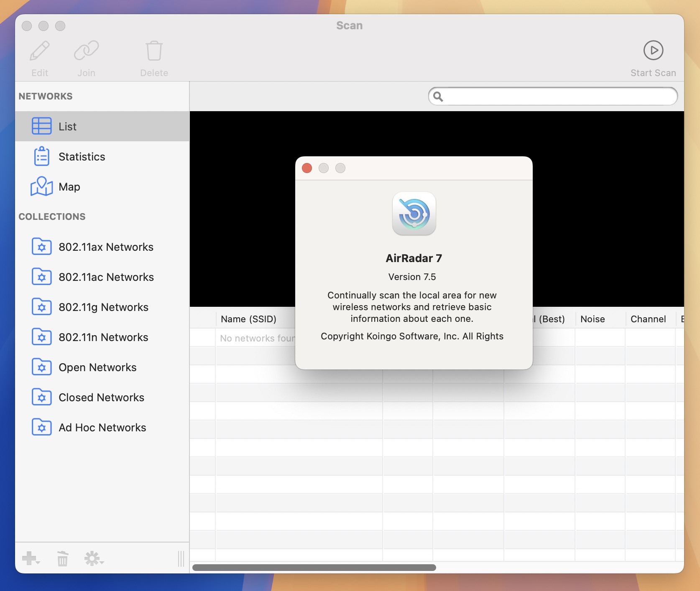700x591 pixels.
Task: Sort by Channel column header
Action: tap(650, 319)
